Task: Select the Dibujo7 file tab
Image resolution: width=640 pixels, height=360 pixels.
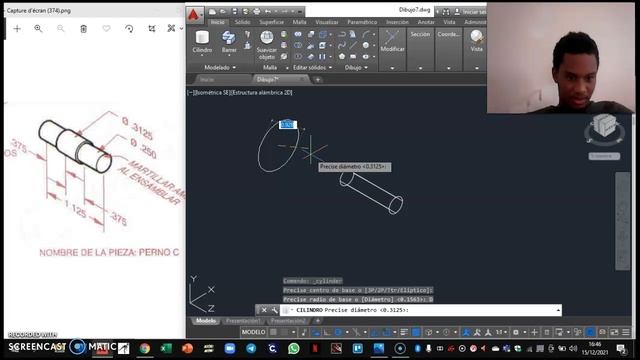Action: (x=279, y=80)
